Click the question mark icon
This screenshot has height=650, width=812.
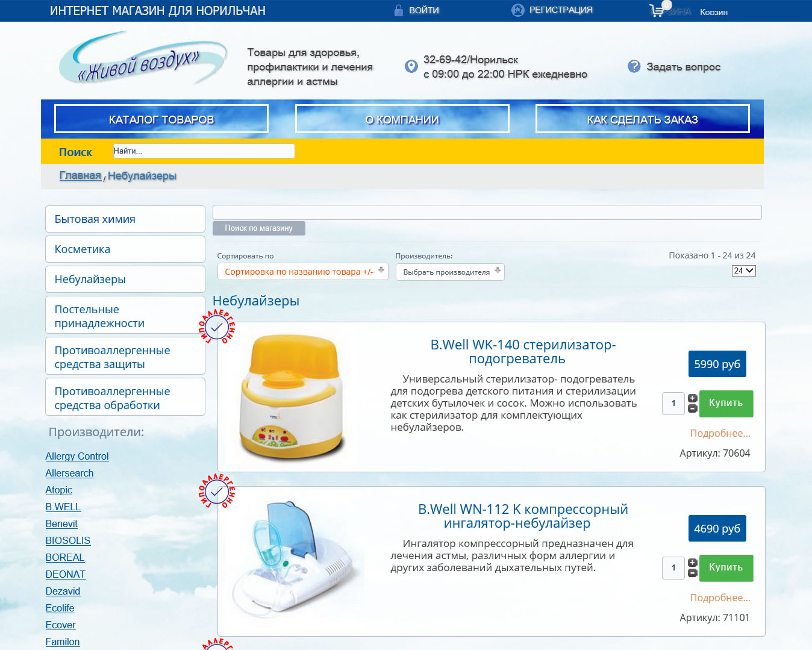(634, 66)
